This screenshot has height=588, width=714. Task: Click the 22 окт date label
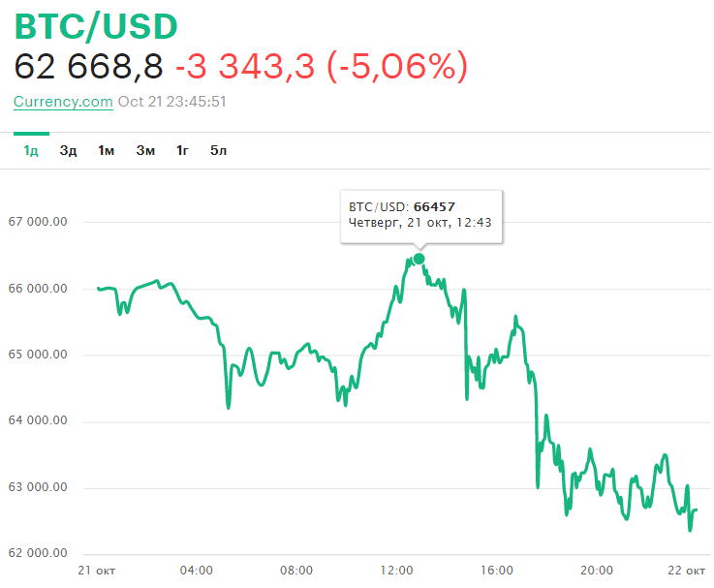690,571
